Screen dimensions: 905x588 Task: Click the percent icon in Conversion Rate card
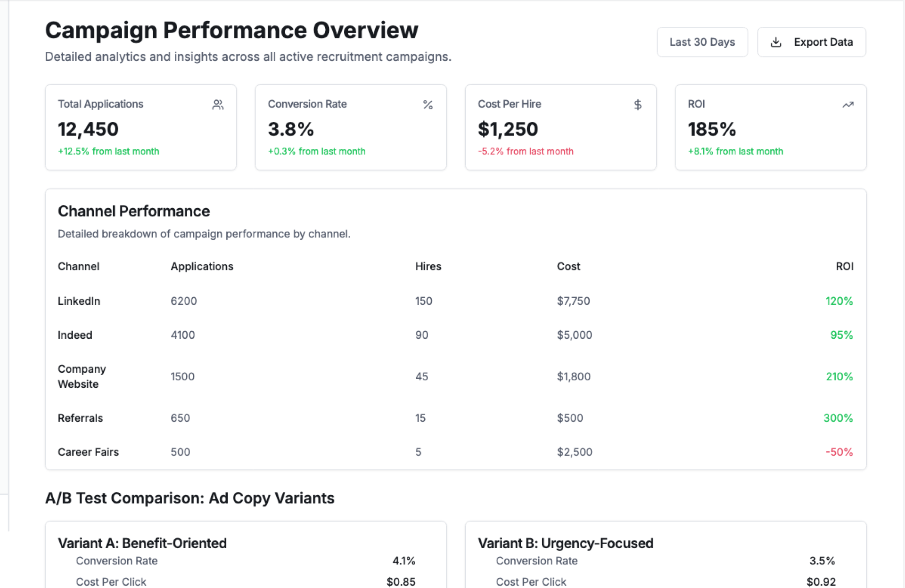(428, 105)
